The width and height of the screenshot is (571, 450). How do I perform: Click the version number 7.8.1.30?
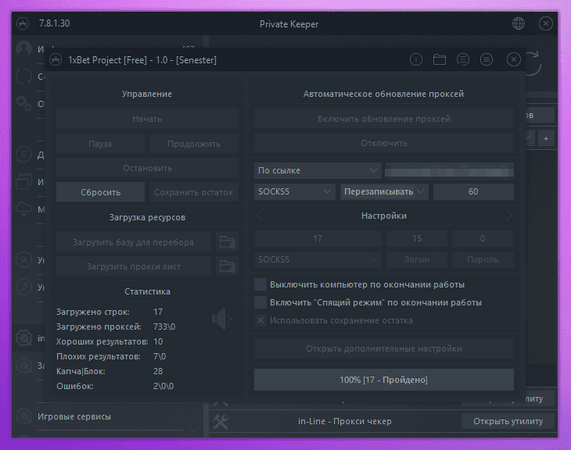54,23
